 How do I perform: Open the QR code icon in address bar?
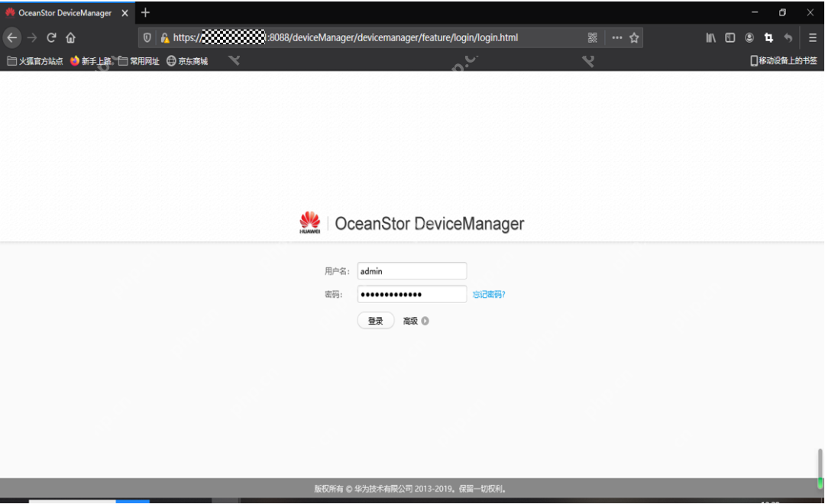[592, 37]
